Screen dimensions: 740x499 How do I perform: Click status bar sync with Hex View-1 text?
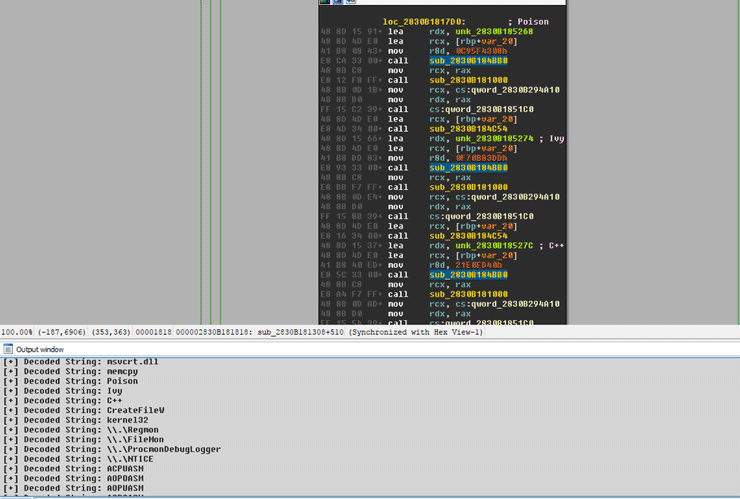click(x=414, y=332)
